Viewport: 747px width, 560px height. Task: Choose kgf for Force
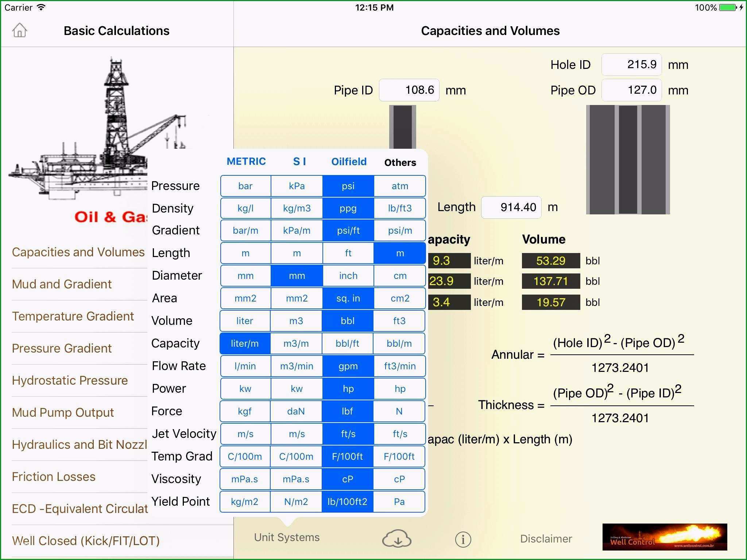point(245,412)
